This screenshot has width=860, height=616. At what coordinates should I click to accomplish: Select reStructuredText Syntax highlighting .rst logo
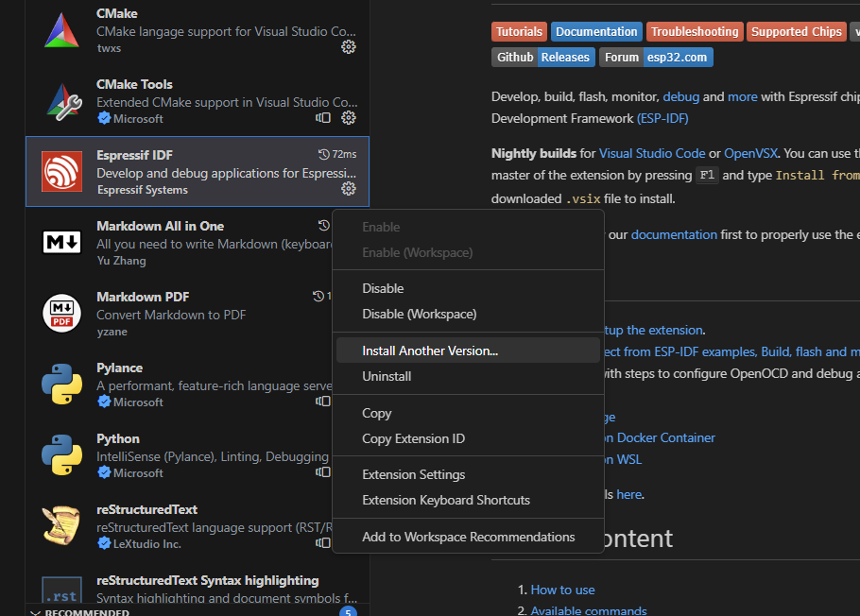(x=62, y=590)
